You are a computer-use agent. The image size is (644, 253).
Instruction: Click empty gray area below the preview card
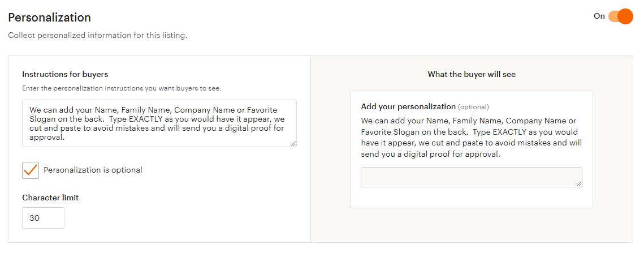(x=472, y=225)
